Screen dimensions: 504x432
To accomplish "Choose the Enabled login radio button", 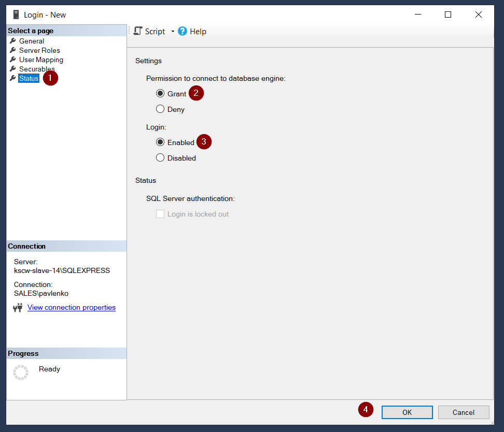I will coord(160,142).
